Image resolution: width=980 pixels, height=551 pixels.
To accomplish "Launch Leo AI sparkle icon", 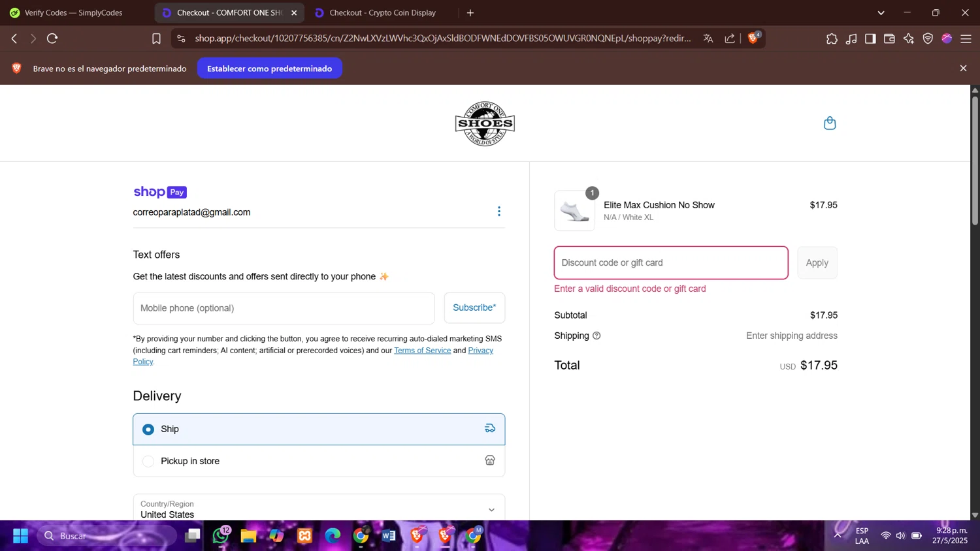I will [909, 39].
